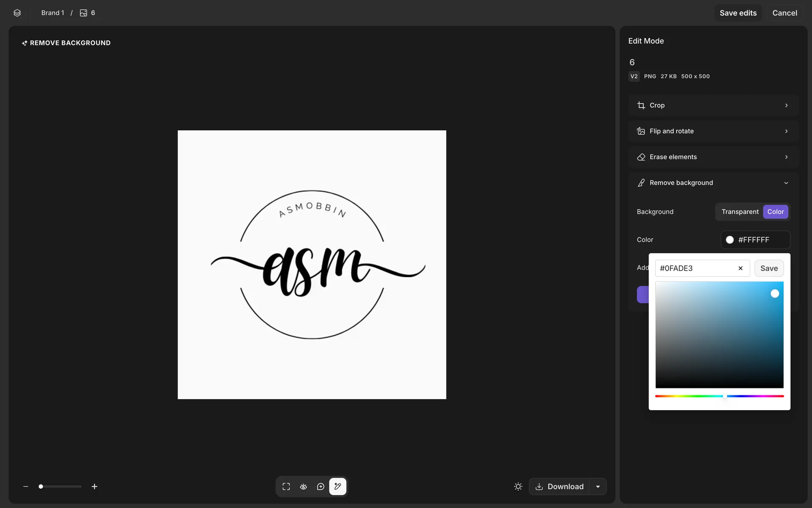Image resolution: width=812 pixels, height=508 pixels.
Task: Open the Download options dropdown arrow
Action: coord(598,486)
